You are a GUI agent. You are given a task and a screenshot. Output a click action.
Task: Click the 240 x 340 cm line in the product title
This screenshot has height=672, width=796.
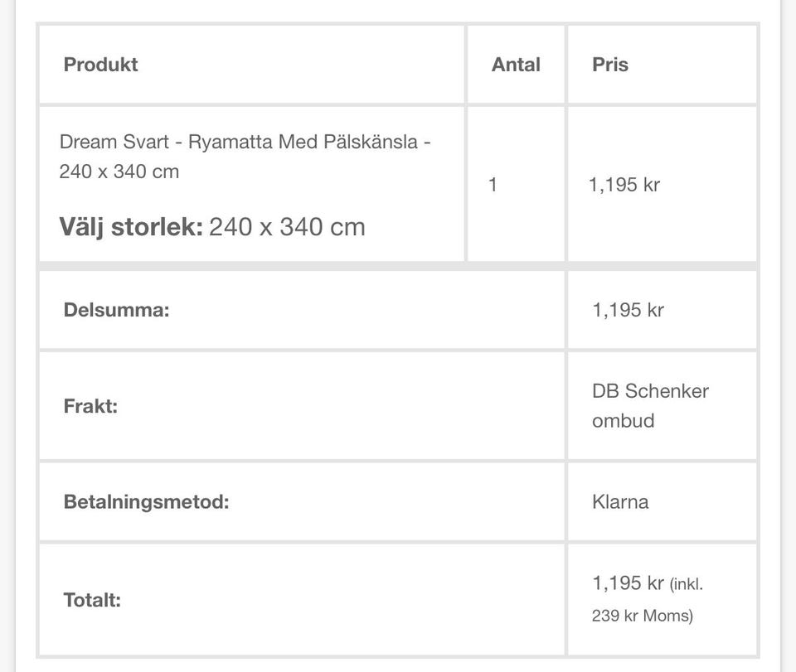pos(119,172)
